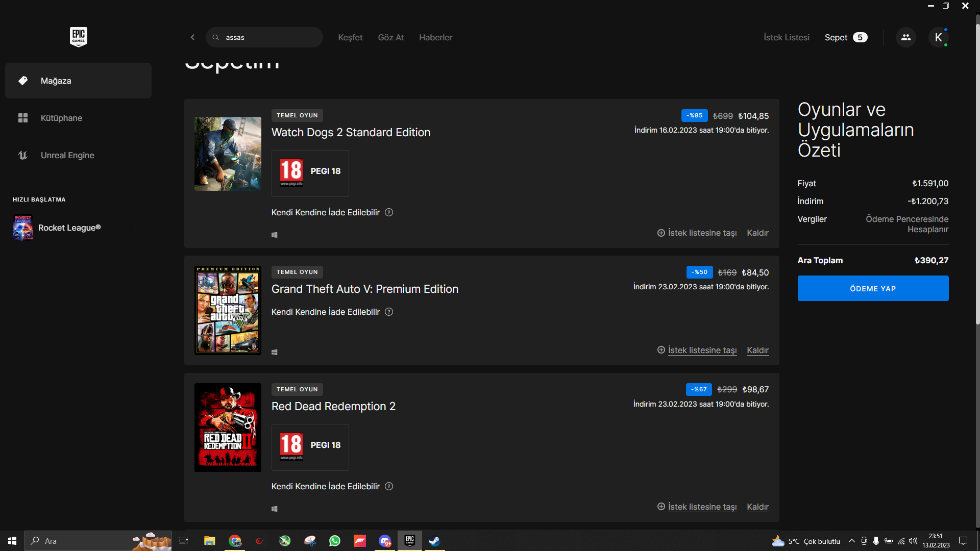980x551 pixels.
Task: Open Task View in taskbar
Action: point(184,541)
